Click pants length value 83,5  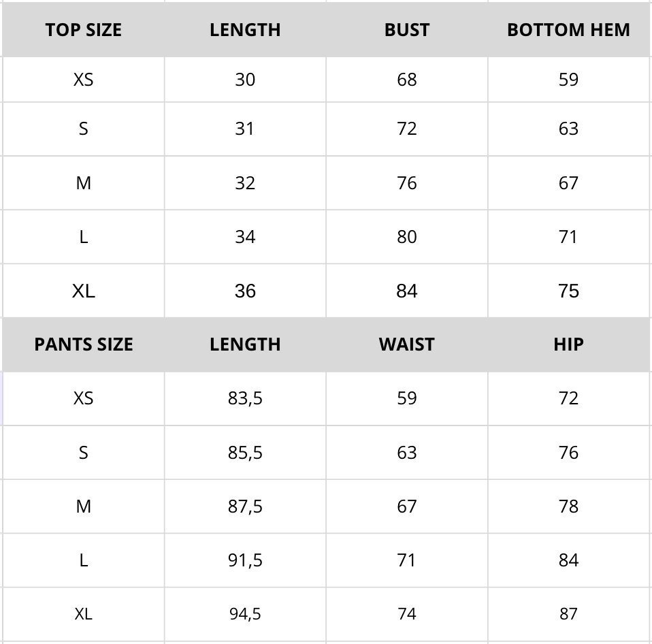click(x=245, y=398)
